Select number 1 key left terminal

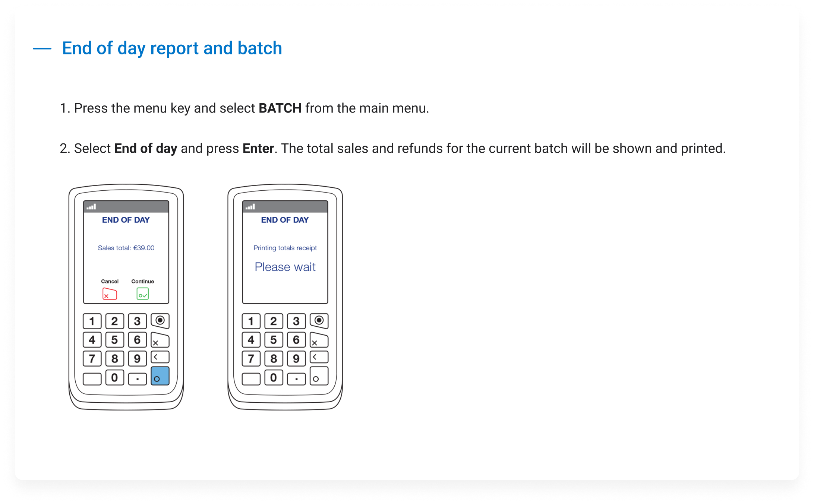(94, 324)
